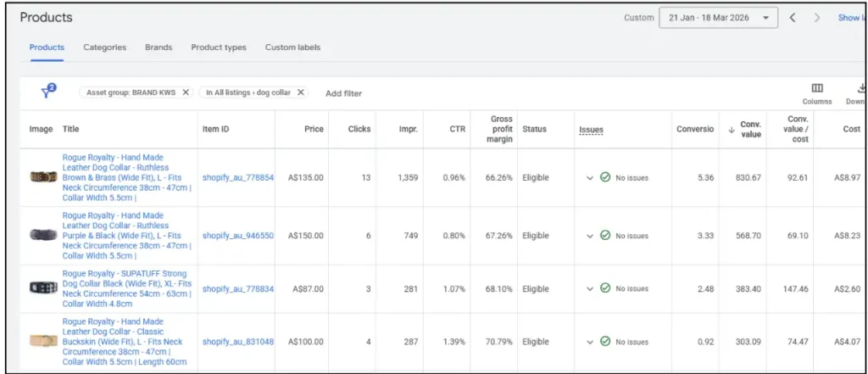Click the buckskin collar thumbnail

click(x=43, y=341)
